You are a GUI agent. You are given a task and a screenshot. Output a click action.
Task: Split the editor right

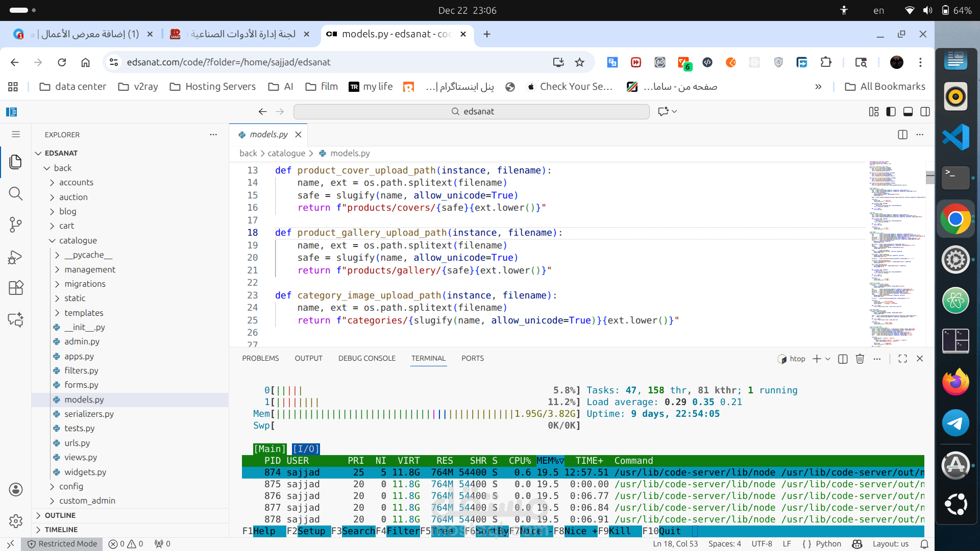tap(902, 135)
